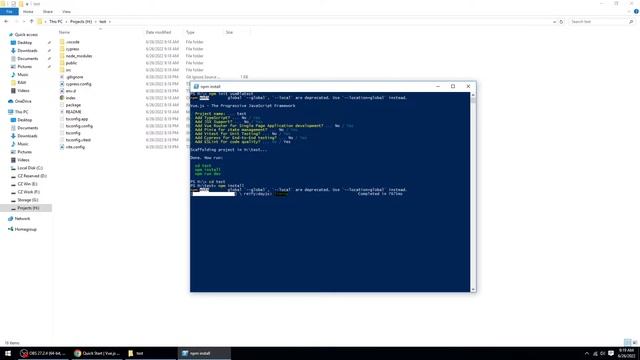Image resolution: width=640 pixels, height=360 pixels.
Task: Show hidden system tray icons
Action: coord(587,353)
